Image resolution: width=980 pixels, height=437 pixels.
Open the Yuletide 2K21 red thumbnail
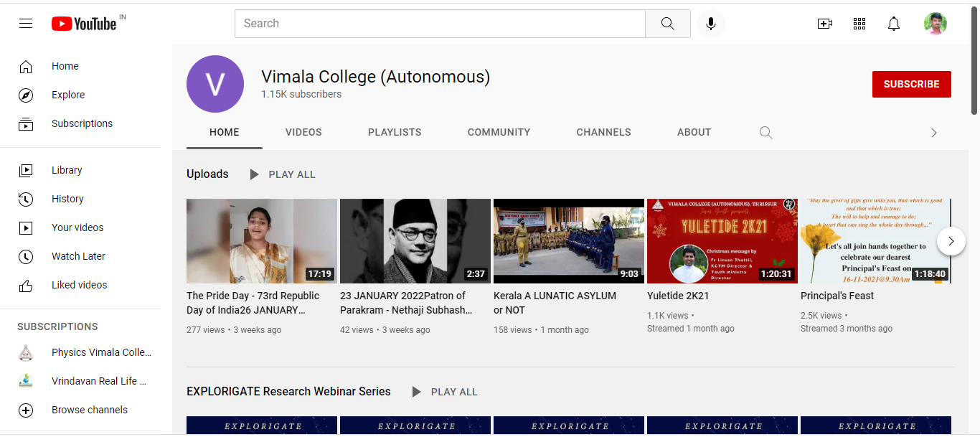point(722,241)
